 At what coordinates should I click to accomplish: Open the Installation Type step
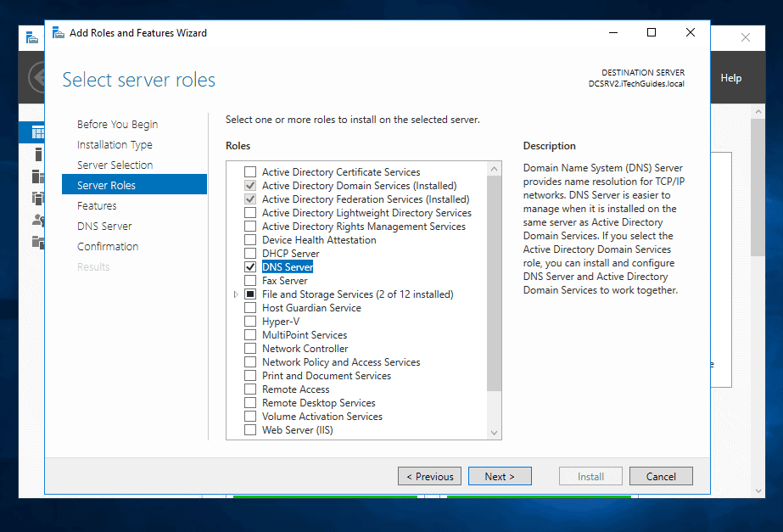coord(115,144)
